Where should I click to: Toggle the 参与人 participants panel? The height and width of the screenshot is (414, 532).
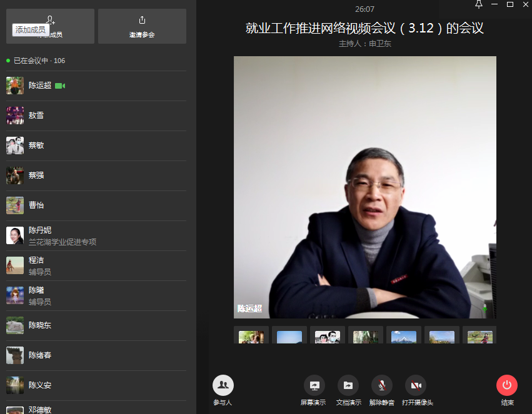(x=223, y=385)
